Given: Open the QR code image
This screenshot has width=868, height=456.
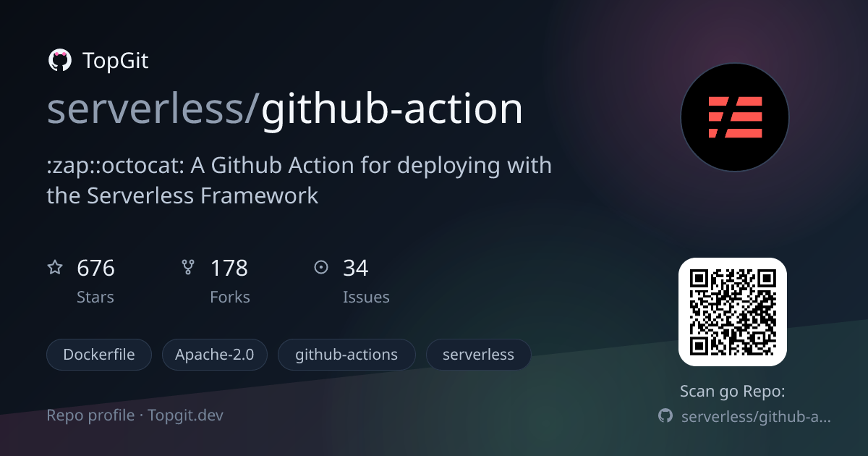Looking at the screenshot, I should 732,312.
